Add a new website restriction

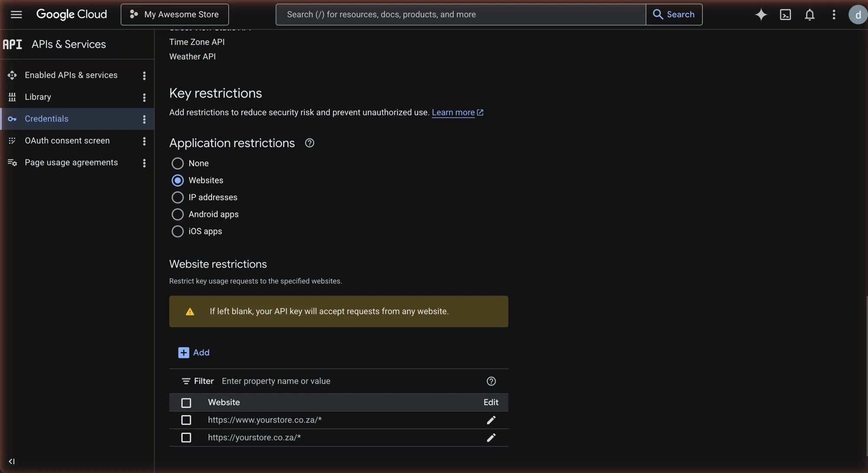point(194,352)
